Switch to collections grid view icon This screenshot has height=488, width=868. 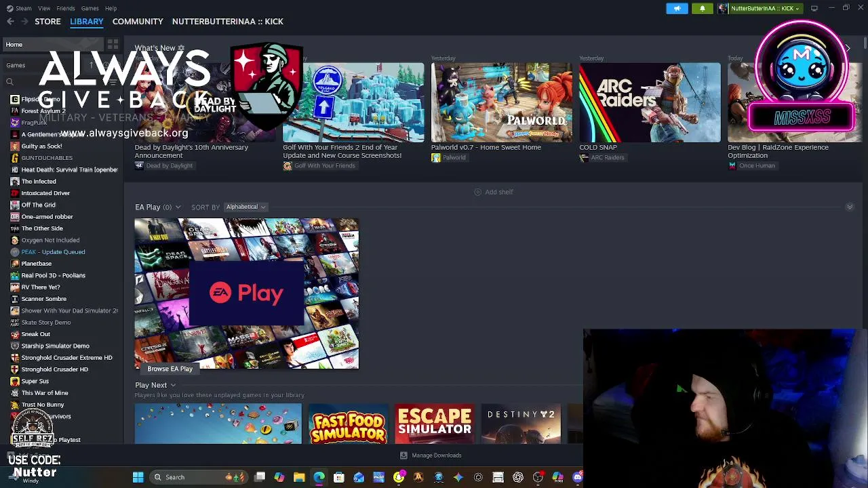(113, 45)
